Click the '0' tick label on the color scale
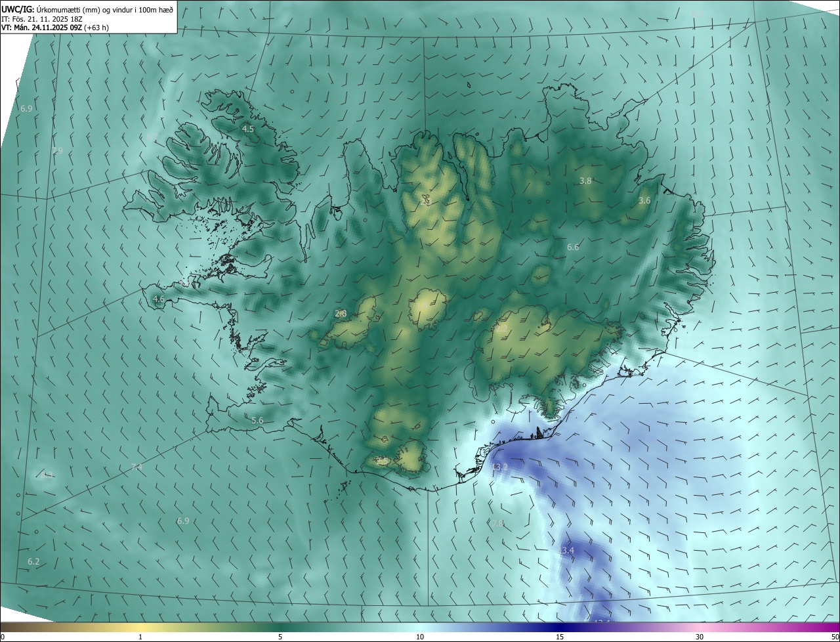The height and width of the screenshot is (642, 840). click(x=3, y=637)
